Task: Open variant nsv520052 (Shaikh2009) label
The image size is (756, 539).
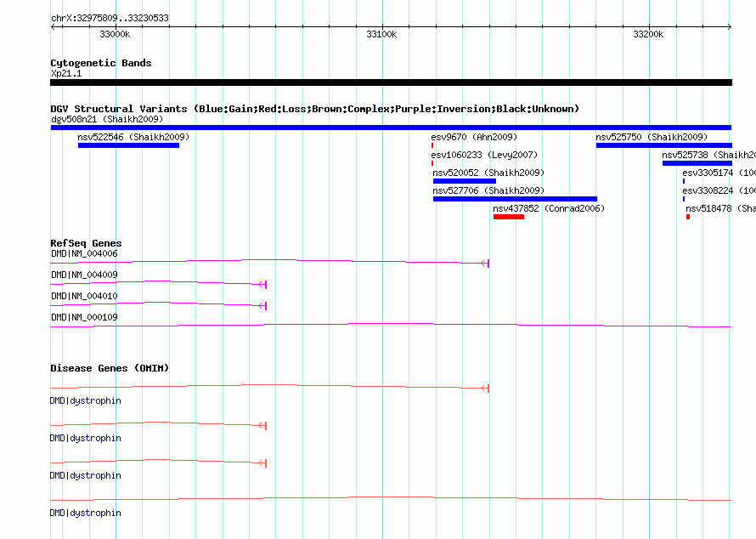Action: (x=488, y=173)
